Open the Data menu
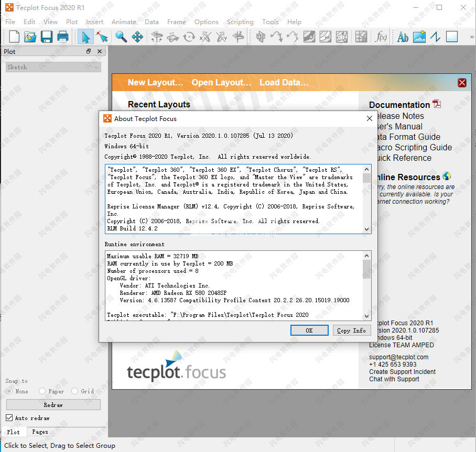This screenshot has height=452, width=476. tap(152, 22)
